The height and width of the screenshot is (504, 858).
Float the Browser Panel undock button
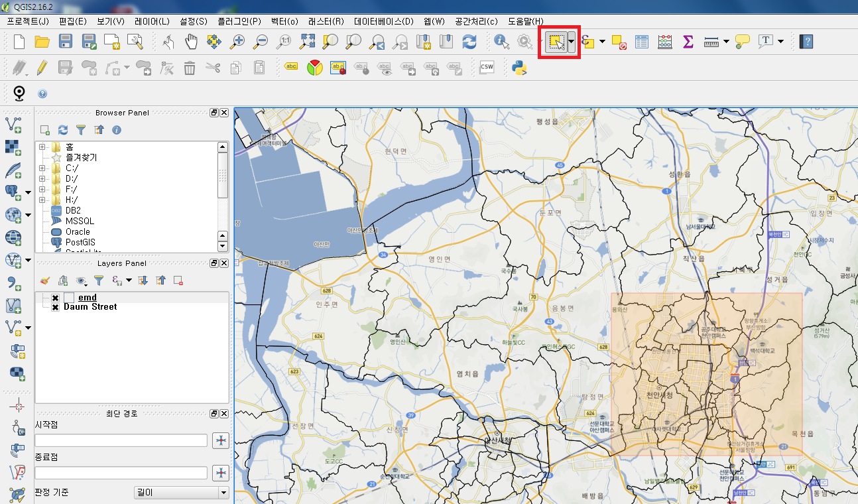(214, 113)
